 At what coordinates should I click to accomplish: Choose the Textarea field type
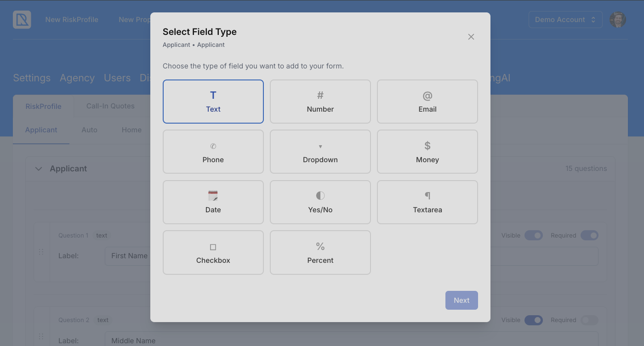(x=427, y=202)
